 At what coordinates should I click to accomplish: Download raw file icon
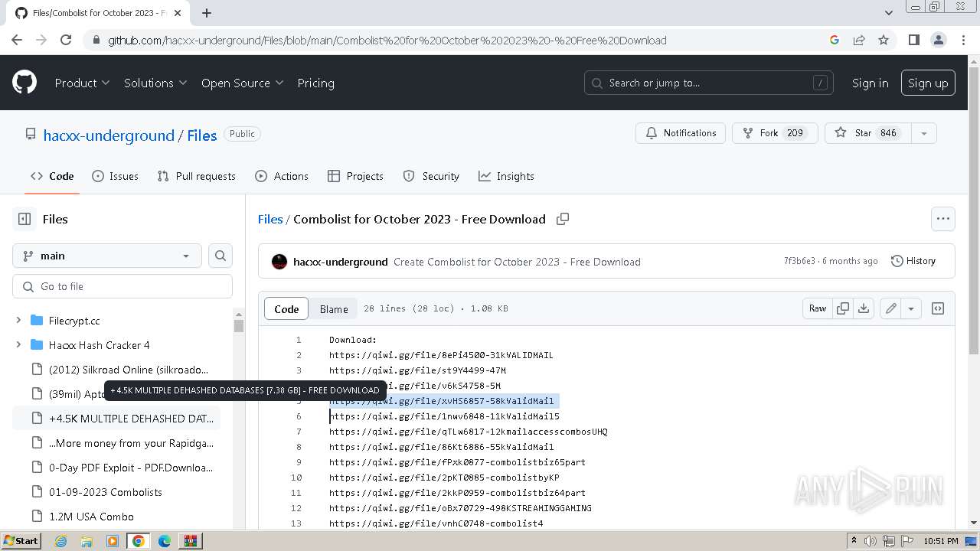click(x=864, y=308)
